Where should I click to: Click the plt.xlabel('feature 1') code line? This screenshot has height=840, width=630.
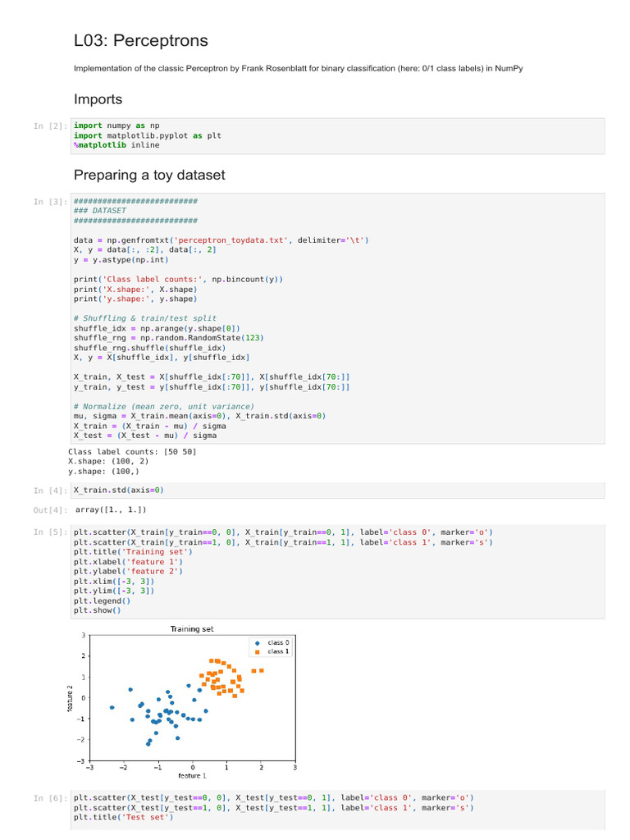(129, 562)
